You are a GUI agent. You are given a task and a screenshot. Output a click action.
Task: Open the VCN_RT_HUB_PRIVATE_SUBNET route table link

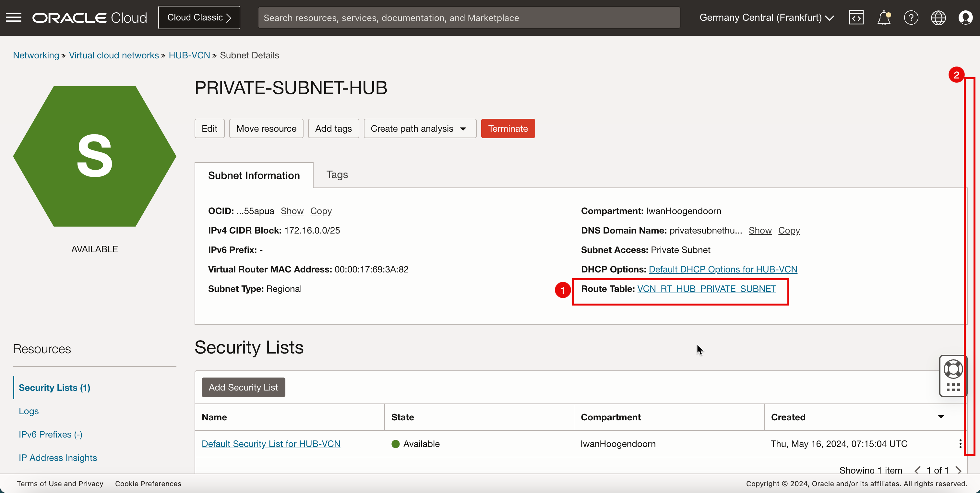(707, 289)
